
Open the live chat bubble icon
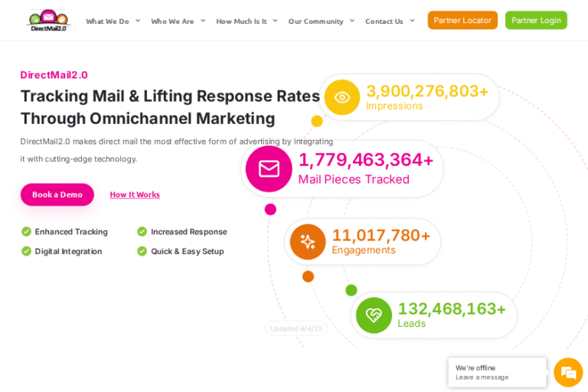[x=568, y=372]
